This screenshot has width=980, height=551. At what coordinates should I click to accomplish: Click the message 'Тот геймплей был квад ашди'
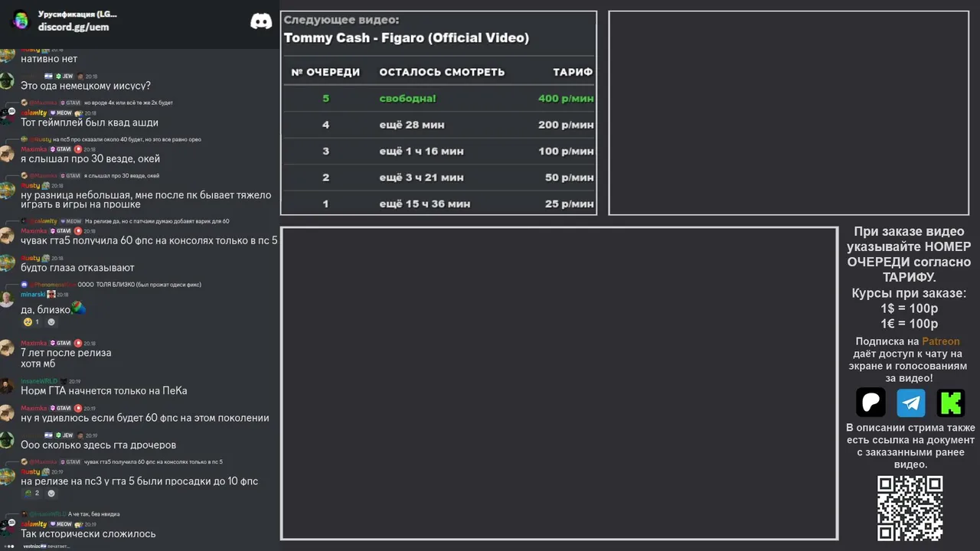click(x=90, y=122)
